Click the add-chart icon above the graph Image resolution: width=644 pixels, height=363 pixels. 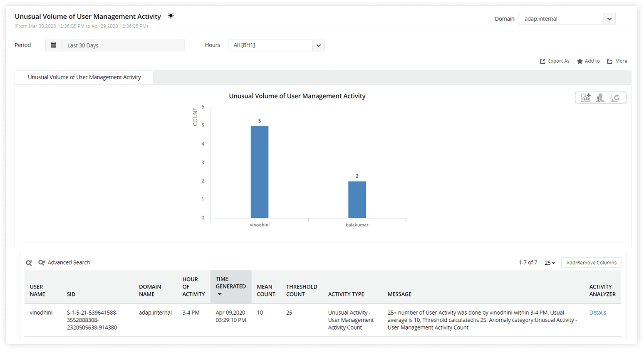(x=585, y=97)
